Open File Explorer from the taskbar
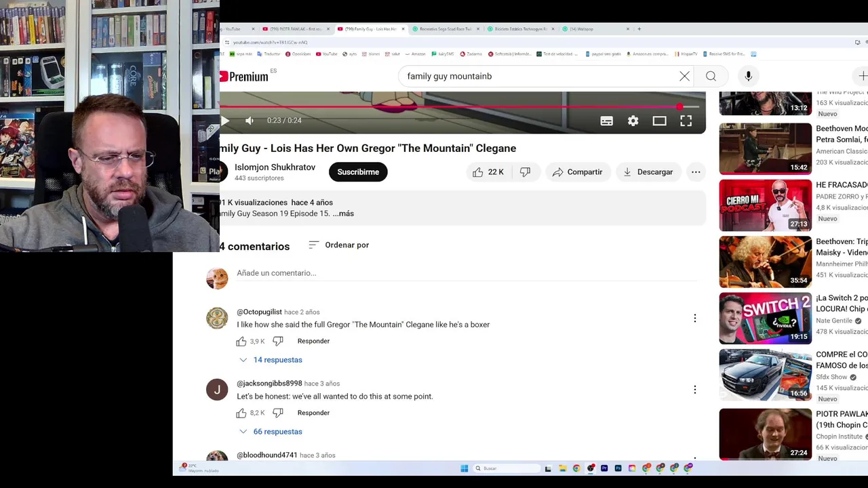Viewport: 868px width, 488px height. (x=562, y=468)
